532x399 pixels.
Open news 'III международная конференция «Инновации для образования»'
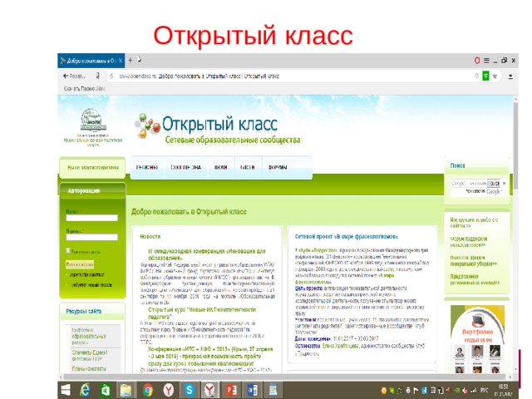pyautogui.click(x=207, y=254)
